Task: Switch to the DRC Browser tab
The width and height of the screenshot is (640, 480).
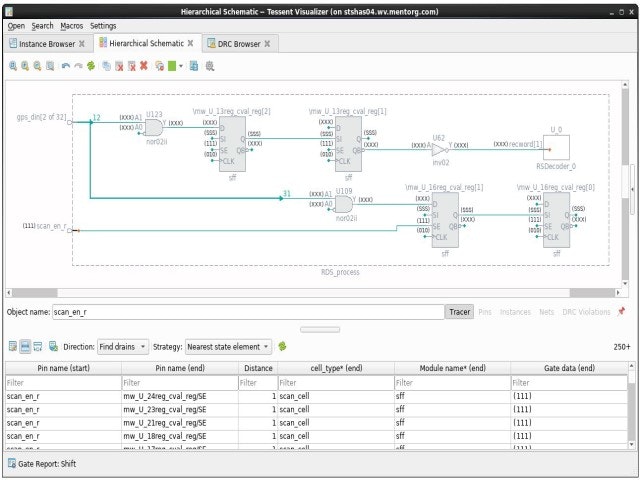Action: (239, 44)
